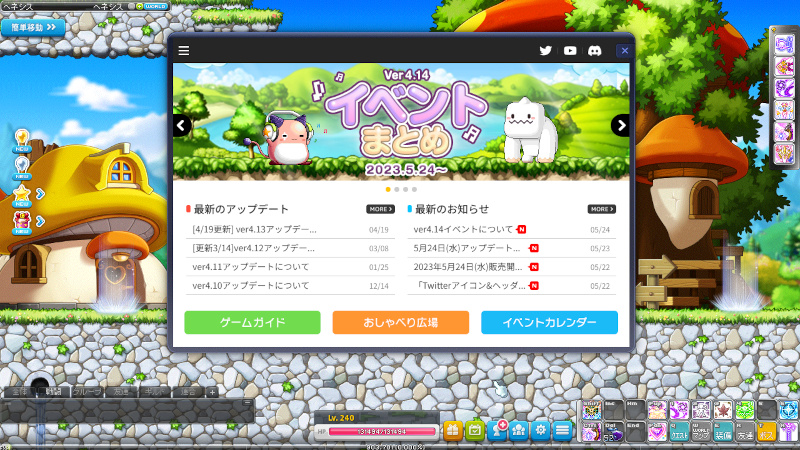The width and height of the screenshot is (800, 450).
Task: Open the orange gift cash shop icon
Action: coord(453,431)
